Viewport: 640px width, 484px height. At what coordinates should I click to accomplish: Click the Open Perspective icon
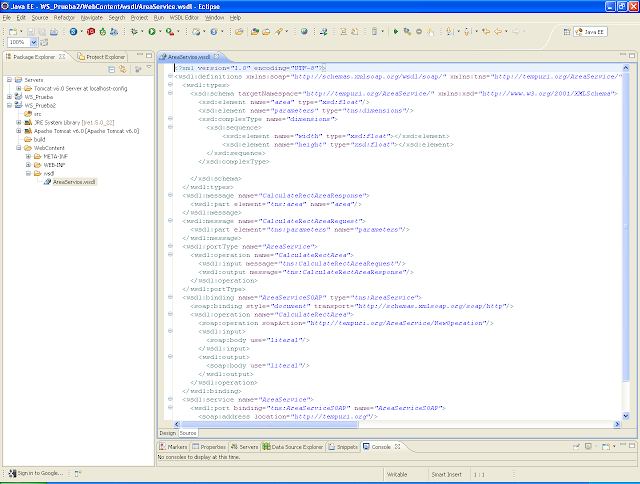coord(567,32)
